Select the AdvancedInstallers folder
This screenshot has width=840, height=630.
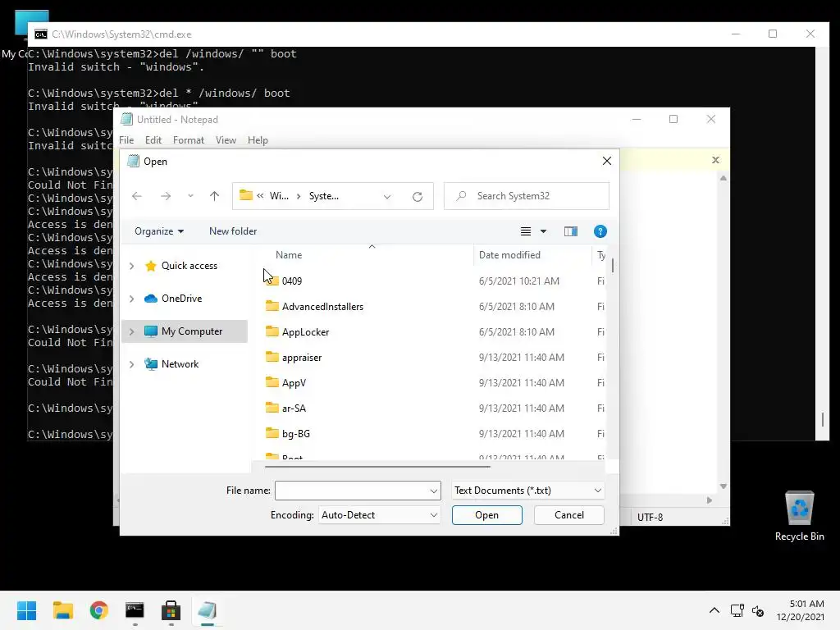(x=322, y=307)
